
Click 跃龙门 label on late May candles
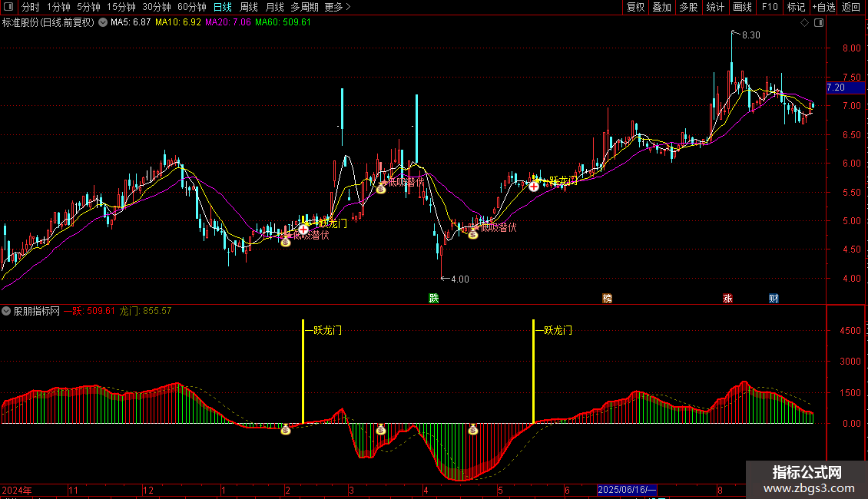click(563, 180)
